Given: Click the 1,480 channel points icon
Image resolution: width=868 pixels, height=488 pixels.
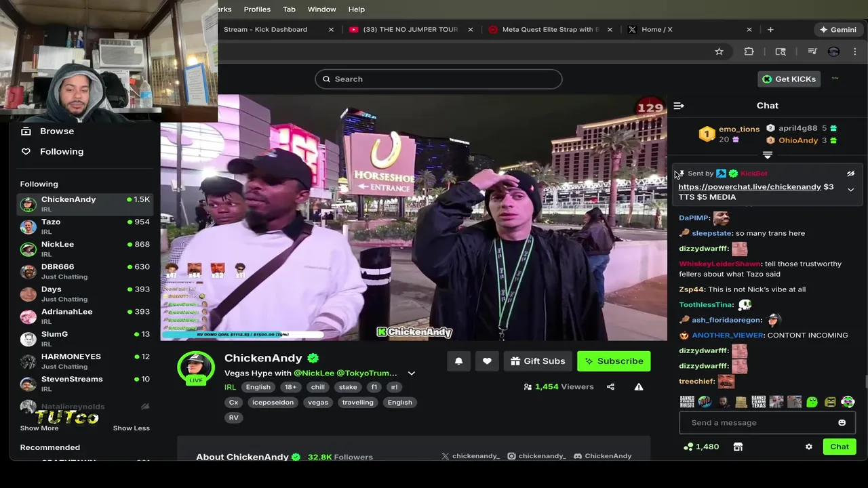Looking at the screenshot, I should [x=688, y=447].
